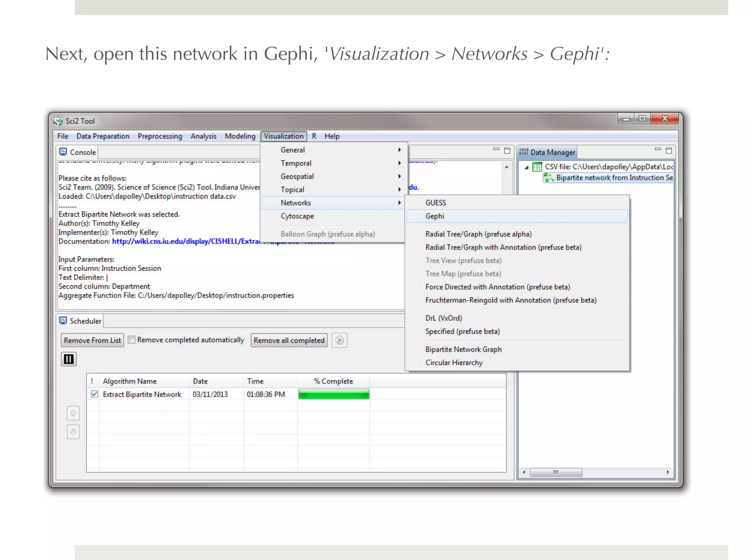Maximize the Console panel
The image size is (747, 560).
507,151
